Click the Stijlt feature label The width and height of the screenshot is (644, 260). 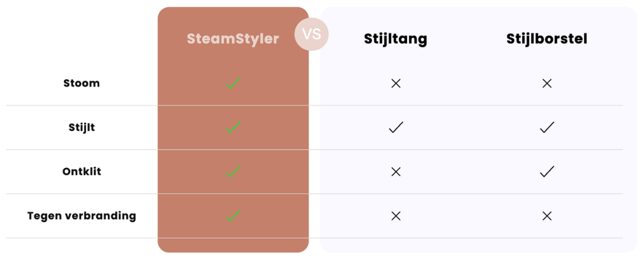click(x=82, y=127)
